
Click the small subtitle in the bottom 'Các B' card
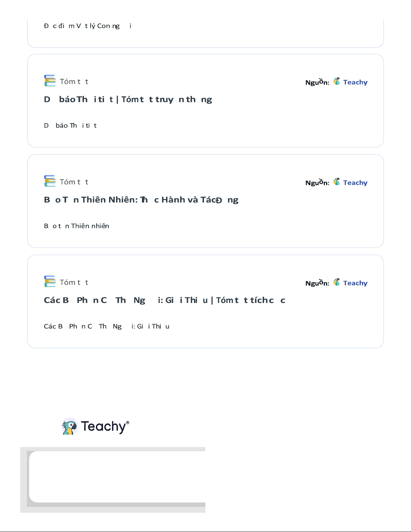(x=106, y=326)
